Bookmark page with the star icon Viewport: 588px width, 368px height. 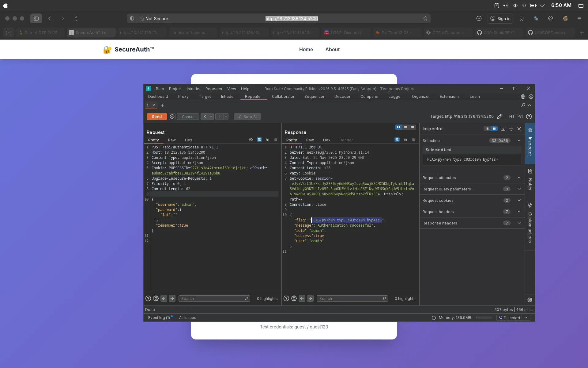point(425,19)
